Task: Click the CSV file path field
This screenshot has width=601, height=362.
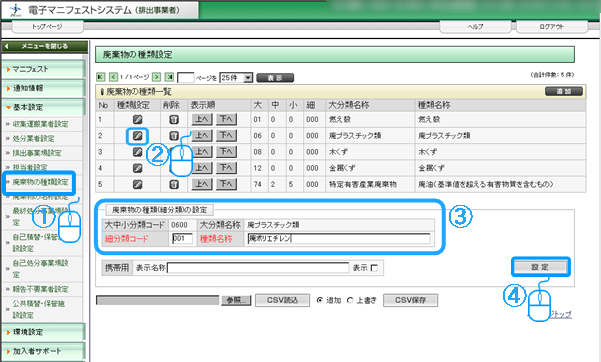Action: [x=158, y=300]
